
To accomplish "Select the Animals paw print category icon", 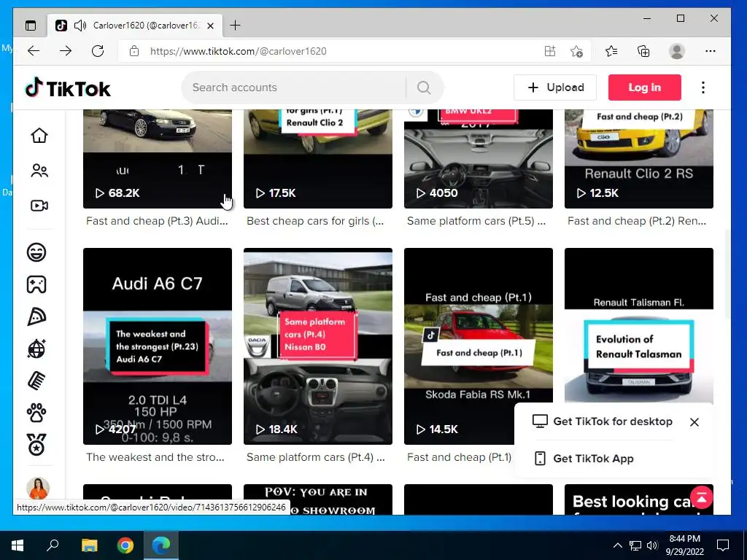I will [36, 413].
